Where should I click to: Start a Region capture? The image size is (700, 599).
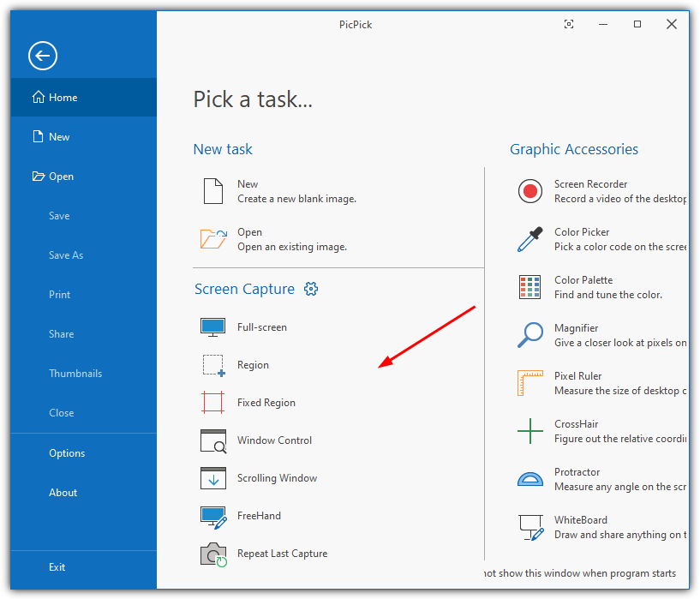[x=235, y=365]
